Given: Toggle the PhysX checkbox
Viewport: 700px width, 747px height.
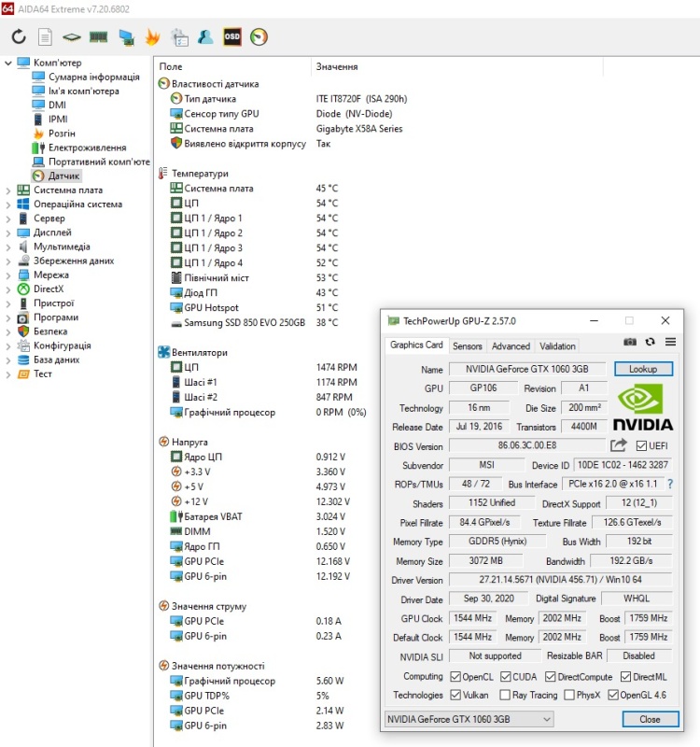Looking at the screenshot, I should (x=569, y=695).
